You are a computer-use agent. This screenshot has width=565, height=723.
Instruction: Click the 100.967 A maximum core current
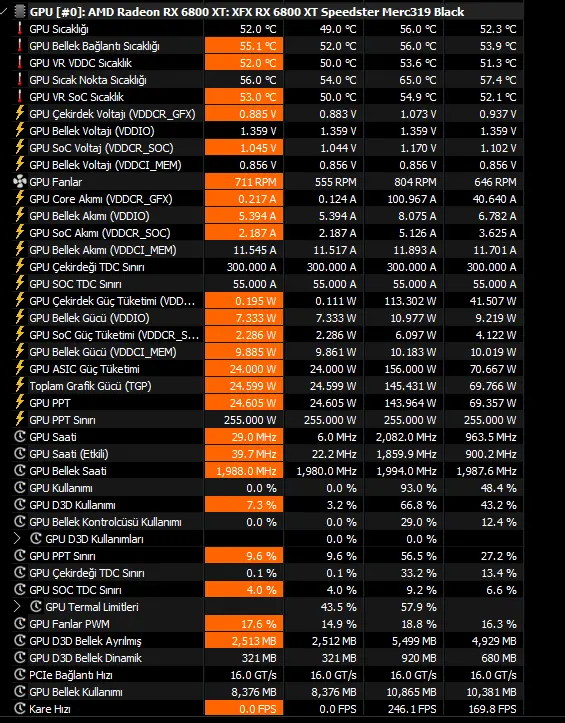tap(410, 199)
